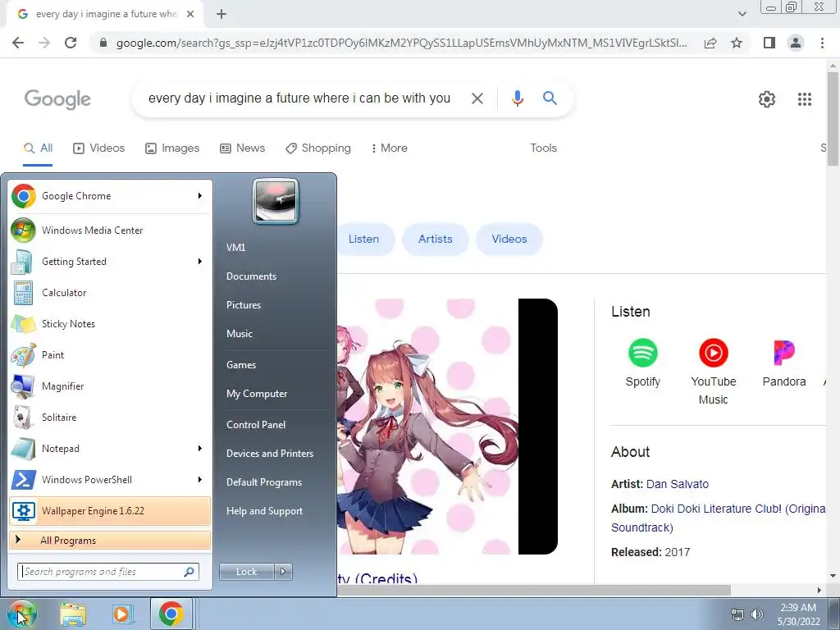Reload the page
The image size is (840, 630).
tap(71, 43)
